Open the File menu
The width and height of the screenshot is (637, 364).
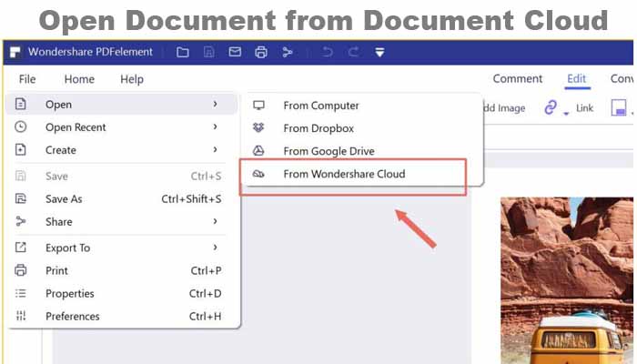pos(27,79)
